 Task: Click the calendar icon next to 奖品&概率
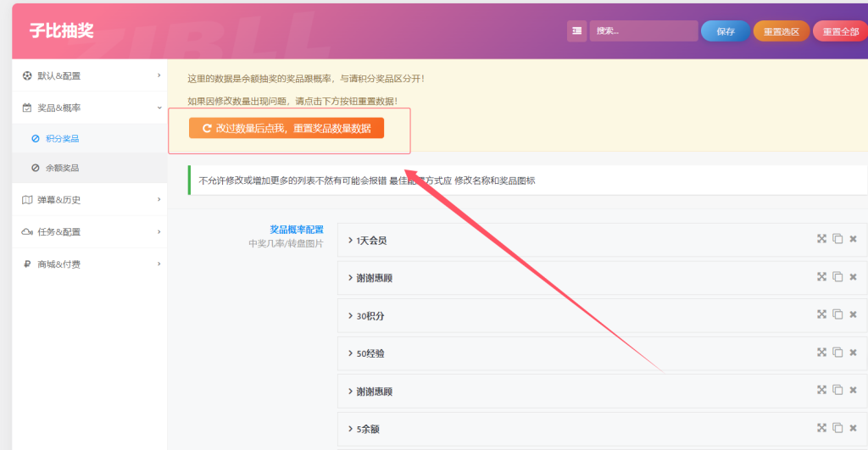[27, 108]
